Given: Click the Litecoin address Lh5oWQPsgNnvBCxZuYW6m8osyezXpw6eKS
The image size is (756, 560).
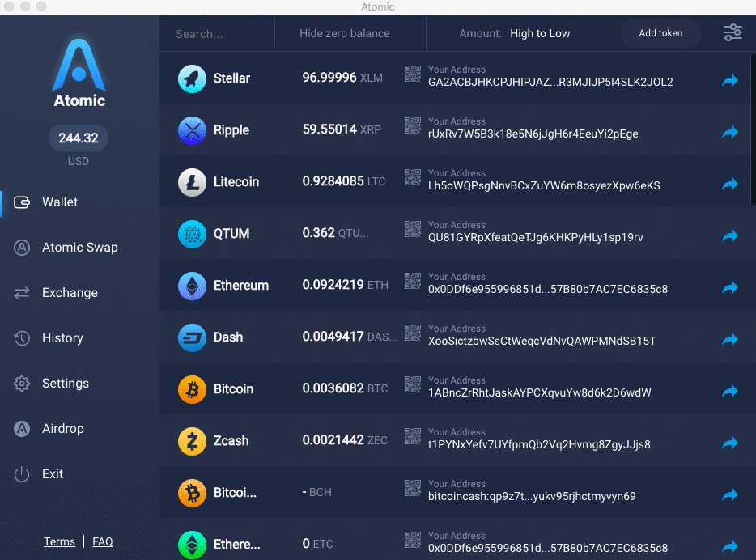Looking at the screenshot, I should 544,185.
